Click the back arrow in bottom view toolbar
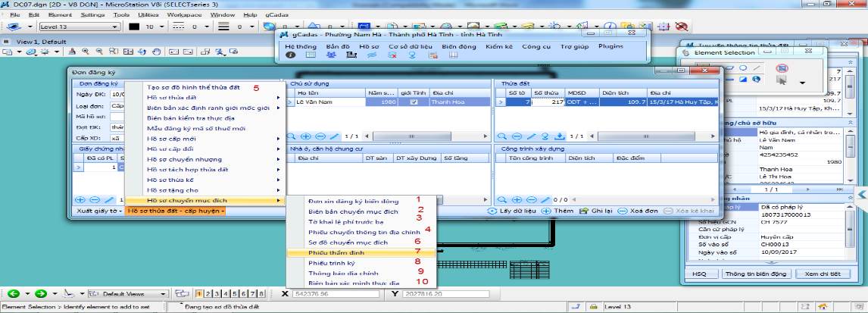The image size is (868, 313). (12, 293)
